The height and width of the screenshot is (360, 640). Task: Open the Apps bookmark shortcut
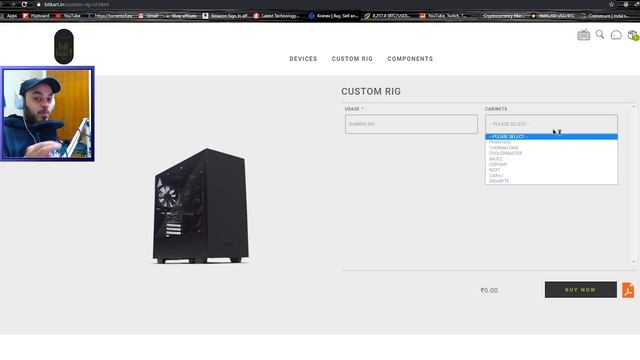pyautogui.click(x=9, y=16)
